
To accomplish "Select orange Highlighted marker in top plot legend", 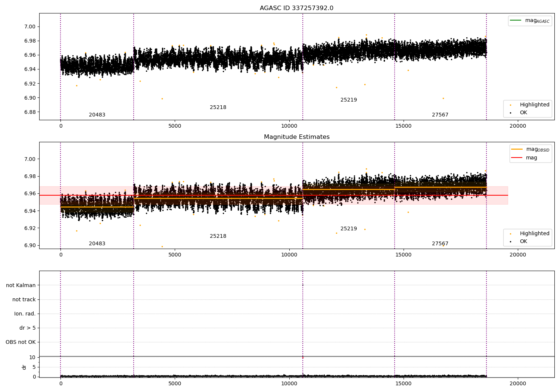I will [510, 105].
